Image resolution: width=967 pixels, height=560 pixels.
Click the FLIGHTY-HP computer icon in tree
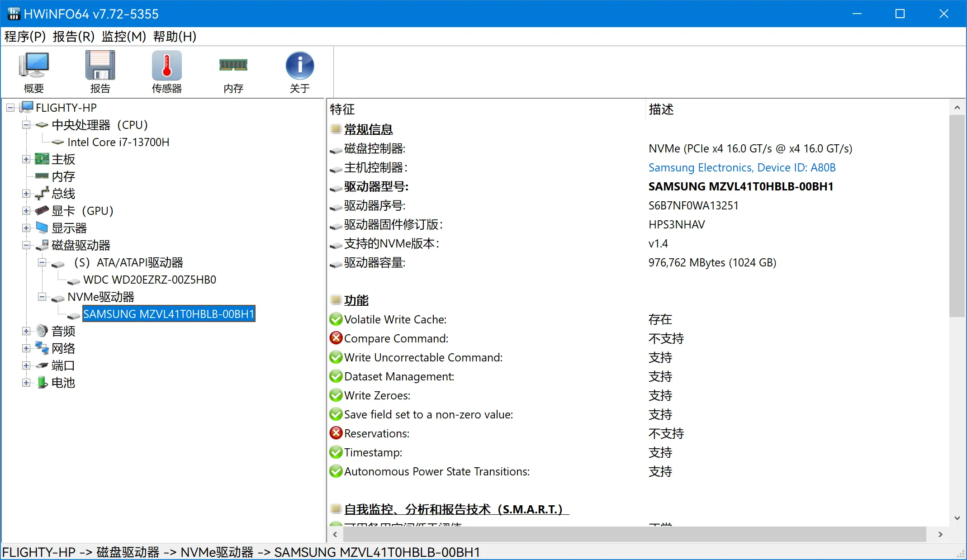point(27,107)
